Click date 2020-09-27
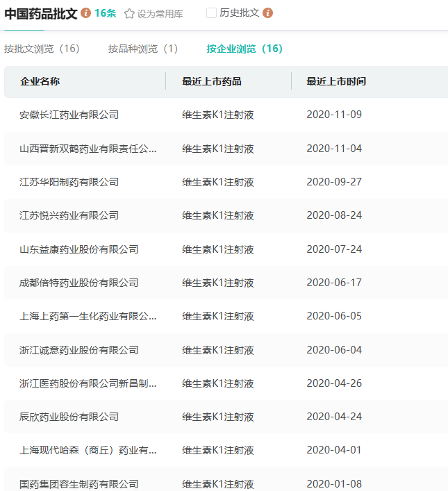The height and width of the screenshot is (491, 448). click(334, 182)
